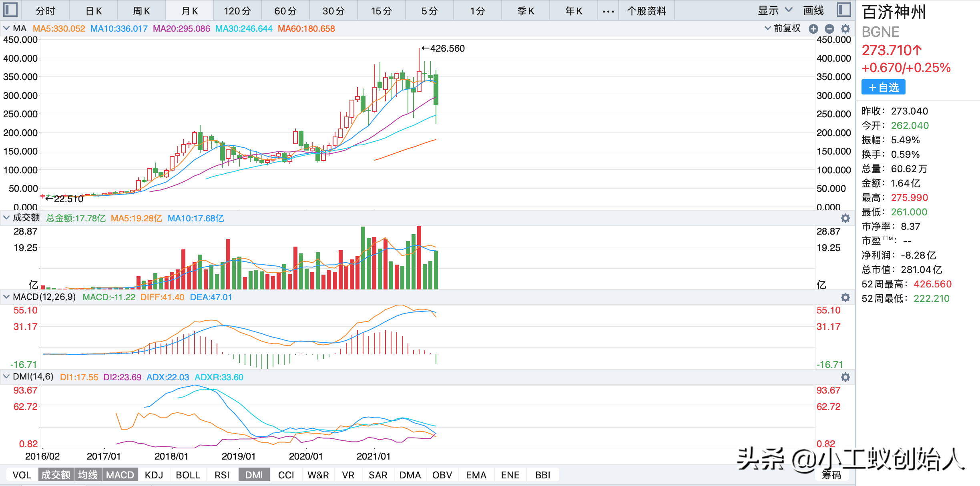Viewport: 980px width, 486px height.
Task: Switch to 日K daily chart tab
Action: (x=94, y=11)
